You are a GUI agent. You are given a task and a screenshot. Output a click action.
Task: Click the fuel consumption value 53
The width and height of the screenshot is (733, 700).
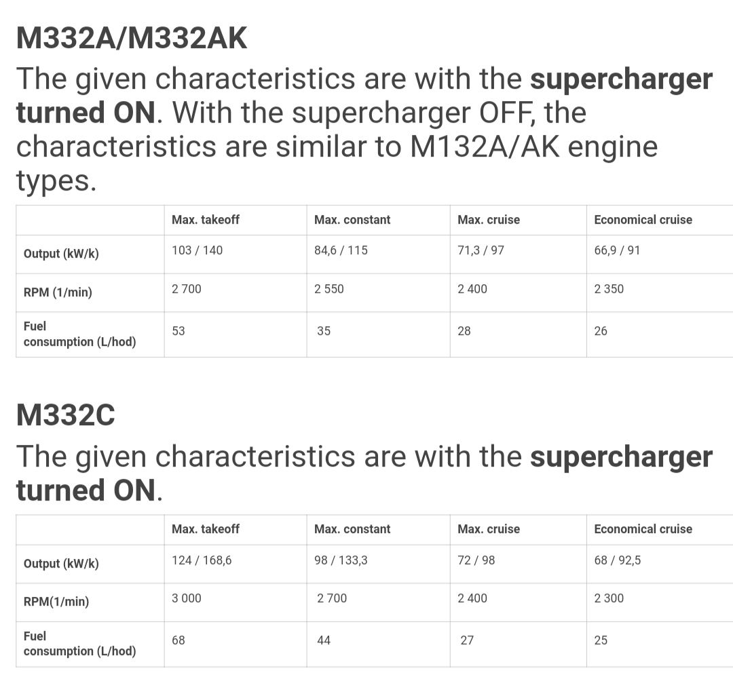(x=178, y=331)
